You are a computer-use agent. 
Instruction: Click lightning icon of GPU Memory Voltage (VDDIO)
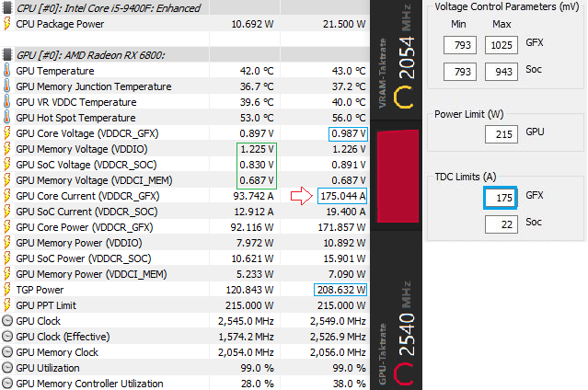pos(7,149)
